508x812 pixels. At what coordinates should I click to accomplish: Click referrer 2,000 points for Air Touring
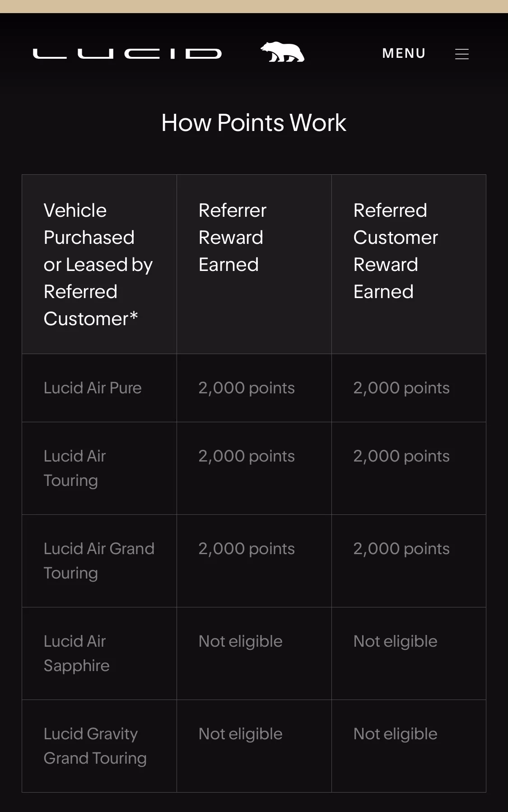[247, 456]
